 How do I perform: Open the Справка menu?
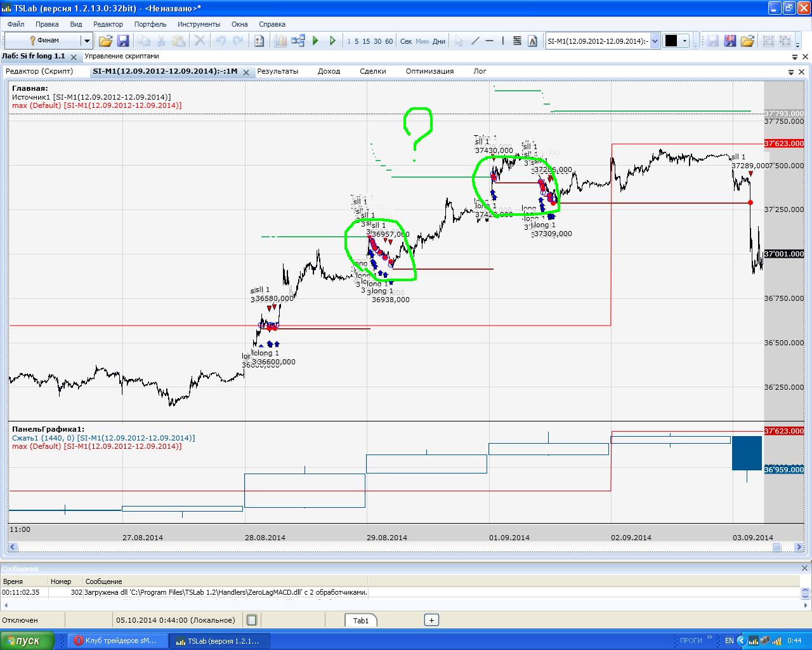[272, 24]
